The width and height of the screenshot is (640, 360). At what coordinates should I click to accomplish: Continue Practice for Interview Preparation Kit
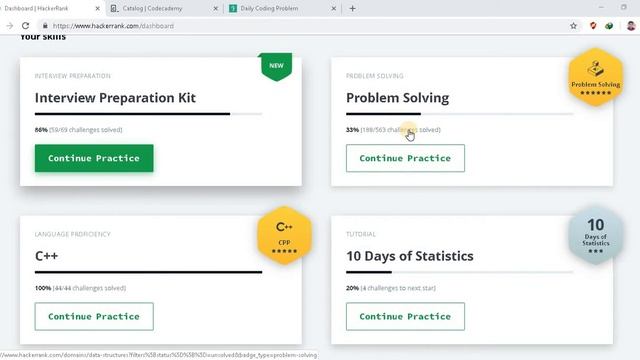[94, 158]
